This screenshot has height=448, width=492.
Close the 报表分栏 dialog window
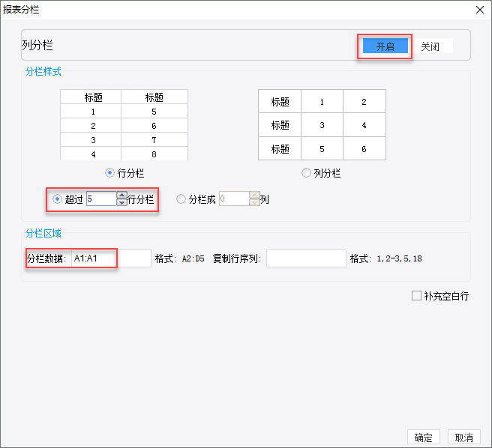(480, 10)
